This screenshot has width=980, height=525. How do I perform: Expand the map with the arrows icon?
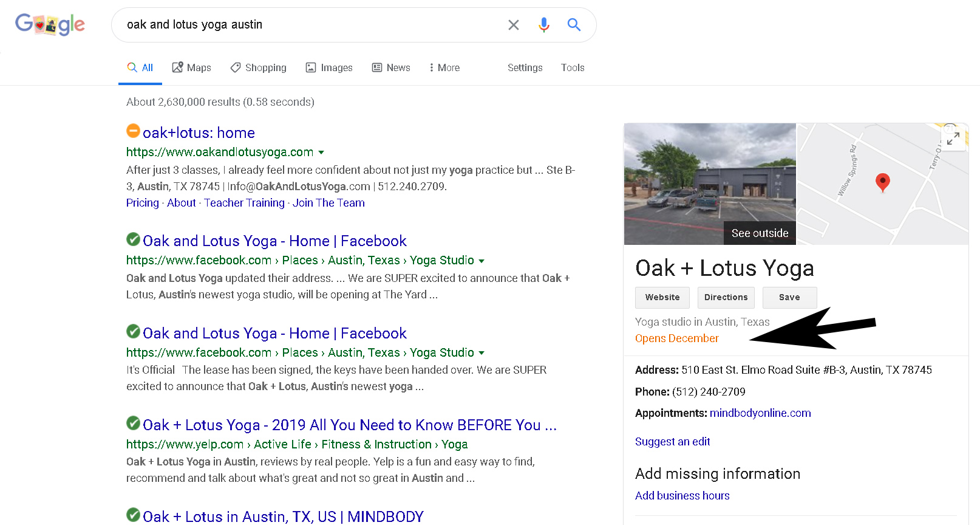click(953, 139)
